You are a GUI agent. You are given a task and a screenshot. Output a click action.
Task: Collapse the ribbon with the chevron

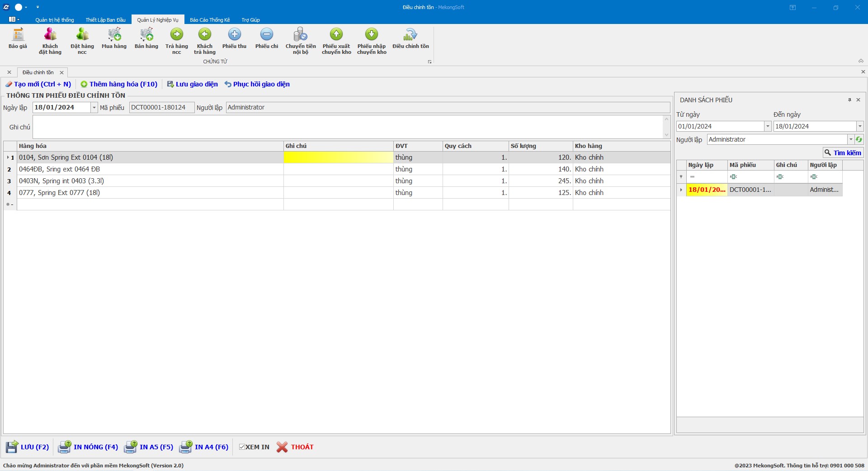click(x=861, y=61)
